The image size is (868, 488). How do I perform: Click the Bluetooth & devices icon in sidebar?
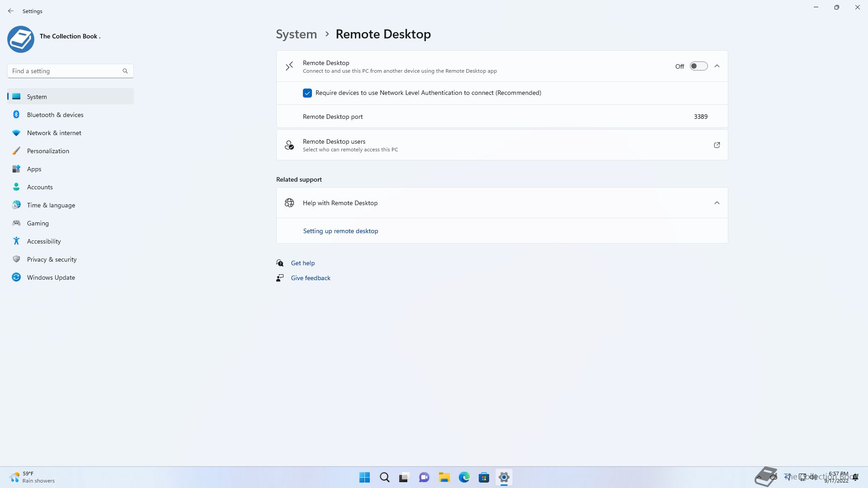click(16, 115)
